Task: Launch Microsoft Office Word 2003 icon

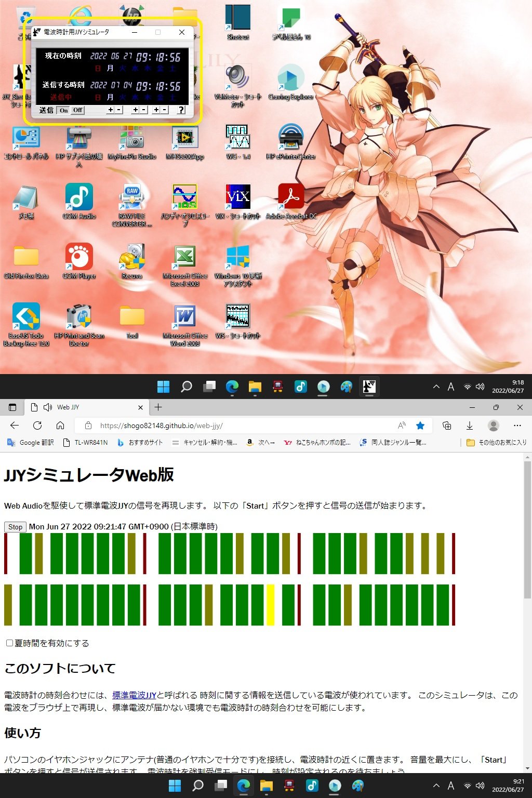Action: (185, 325)
